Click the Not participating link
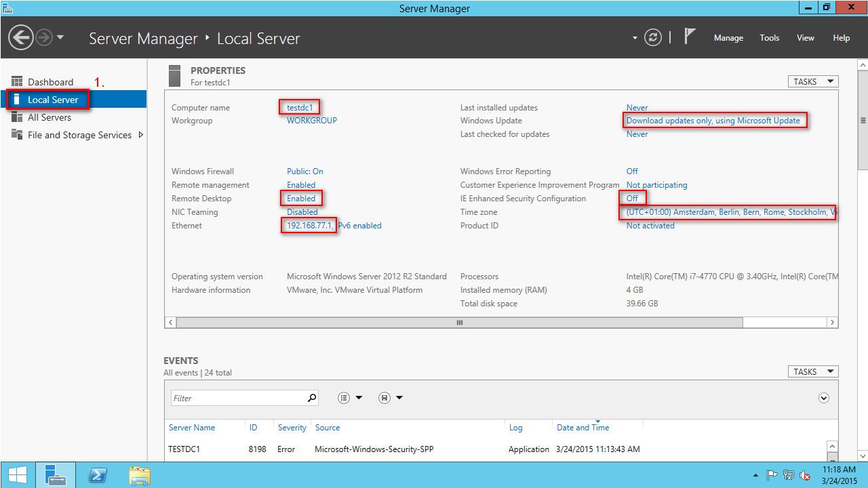 point(657,185)
